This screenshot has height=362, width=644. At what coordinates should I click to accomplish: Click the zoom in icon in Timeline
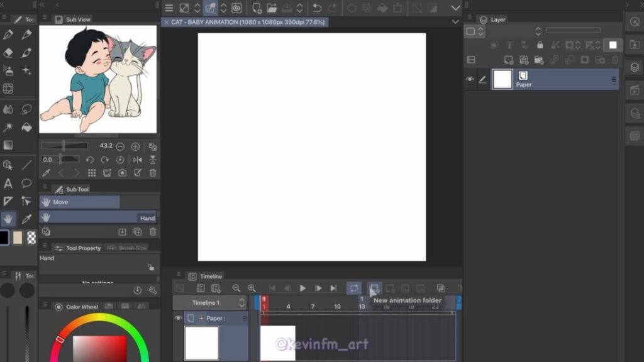[252, 288]
